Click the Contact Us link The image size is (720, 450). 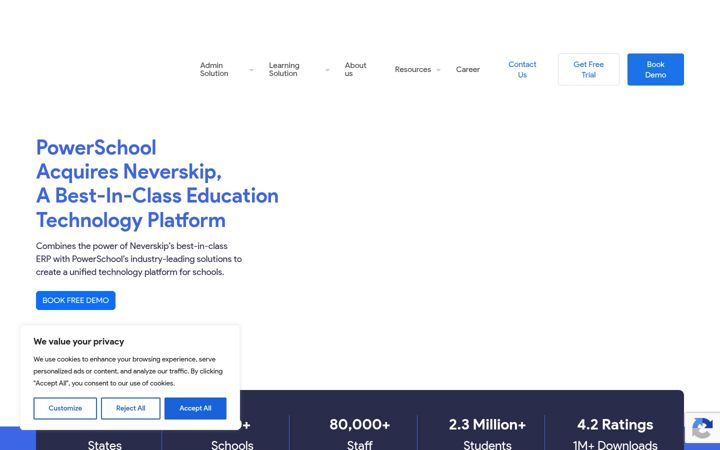(x=522, y=69)
